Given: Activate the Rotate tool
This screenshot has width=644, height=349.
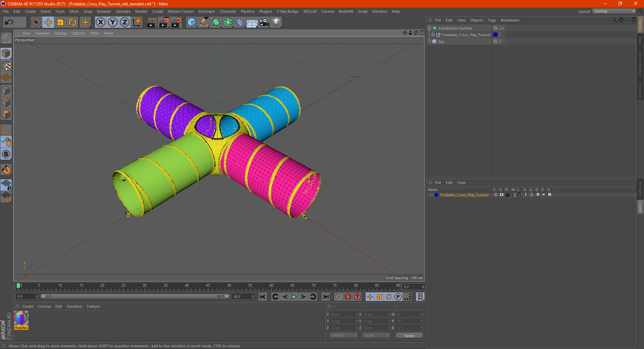Looking at the screenshot, I should (x=72, y=22).
